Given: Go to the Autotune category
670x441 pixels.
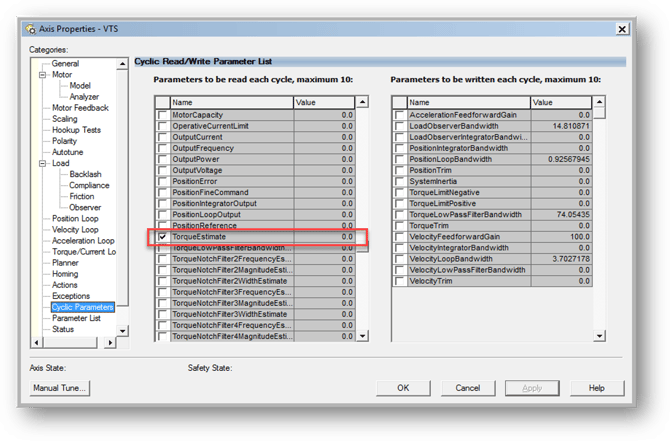Looking at the screenshot, I should (x=68, y=152).
